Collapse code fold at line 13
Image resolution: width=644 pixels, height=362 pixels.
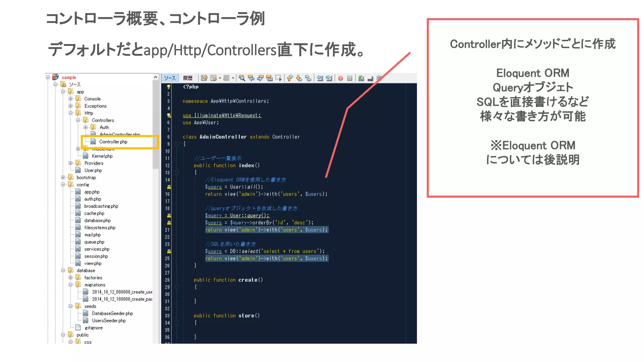coord(177,173)
